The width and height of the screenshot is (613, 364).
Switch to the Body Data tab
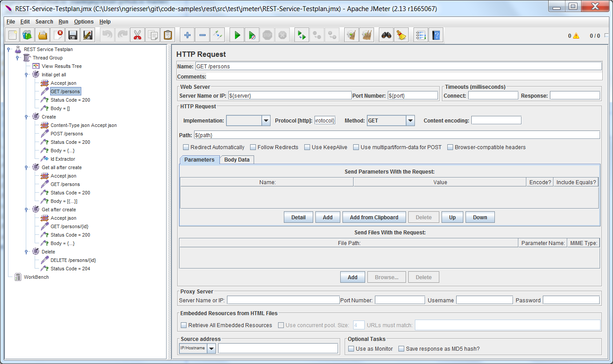coord(237,160)
